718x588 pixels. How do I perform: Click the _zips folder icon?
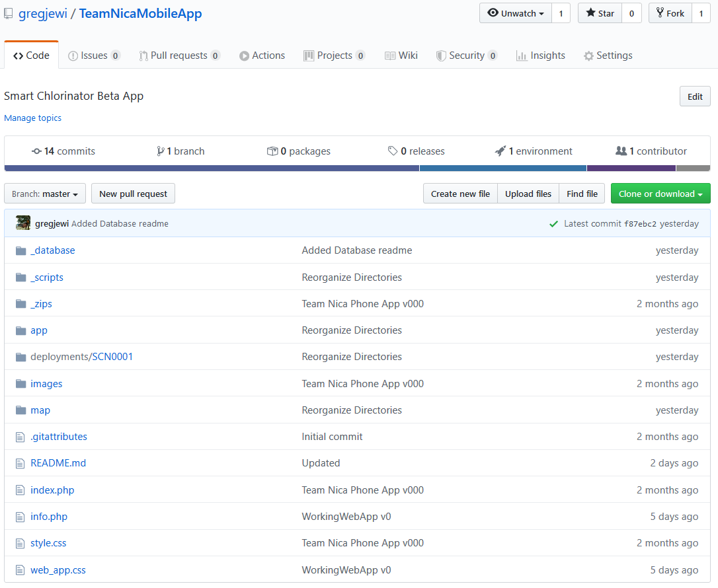pos(20,304)
